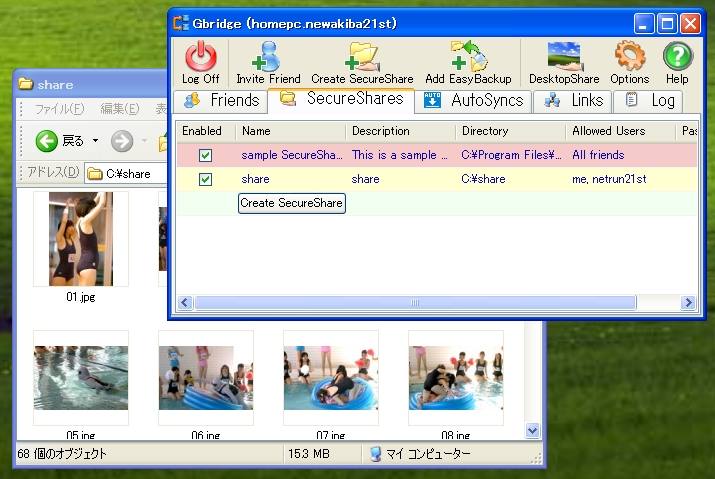Switch to the AutoSyncs tab

pos(473,100)
